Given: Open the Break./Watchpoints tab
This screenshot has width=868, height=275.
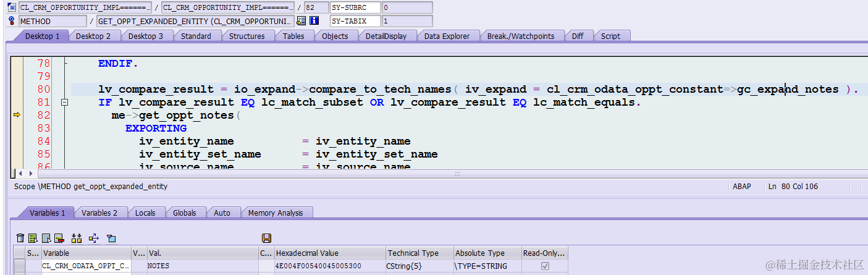Looking at the screenshot, I should 521,36.
